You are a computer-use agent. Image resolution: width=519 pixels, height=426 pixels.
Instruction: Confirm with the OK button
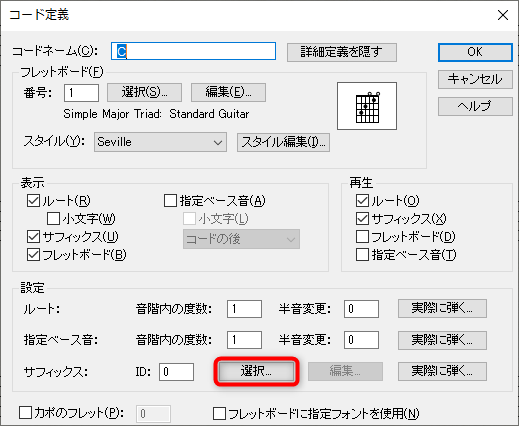[x=475, y=52]
